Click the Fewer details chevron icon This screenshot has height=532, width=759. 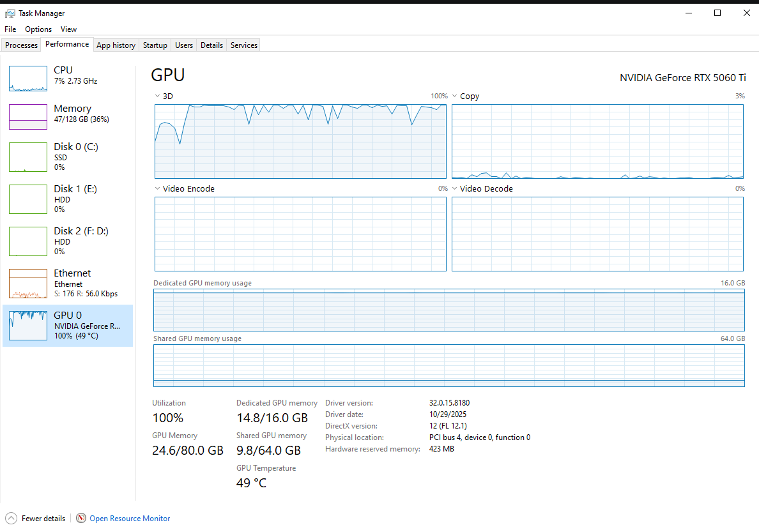tap(11, 518)
